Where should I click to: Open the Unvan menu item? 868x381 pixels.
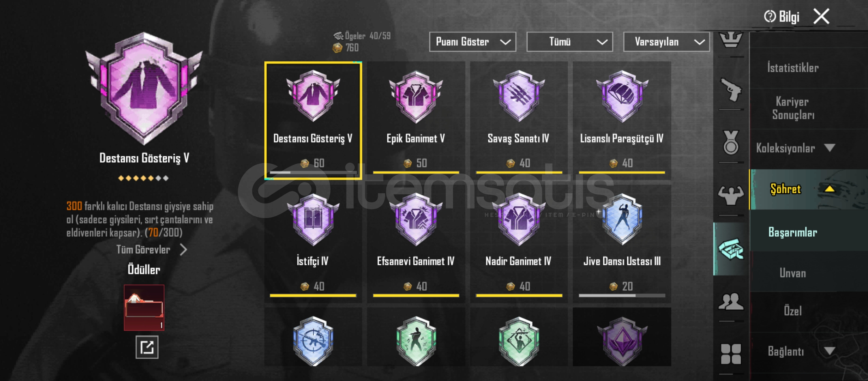tap(793, 273)
